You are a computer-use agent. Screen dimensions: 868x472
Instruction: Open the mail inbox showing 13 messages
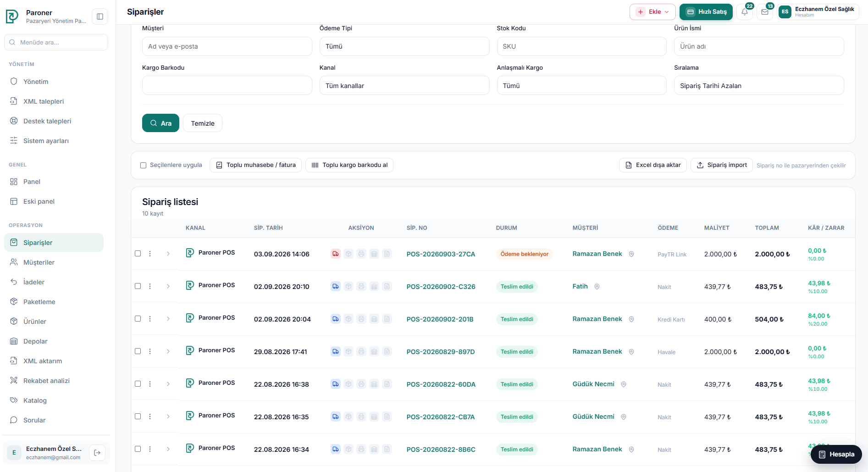[765, 12]
